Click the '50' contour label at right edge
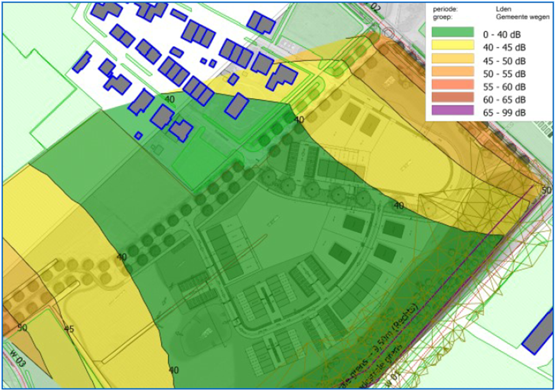The height and width of the screenshot is (392, 556). click(x=546, y=190)
